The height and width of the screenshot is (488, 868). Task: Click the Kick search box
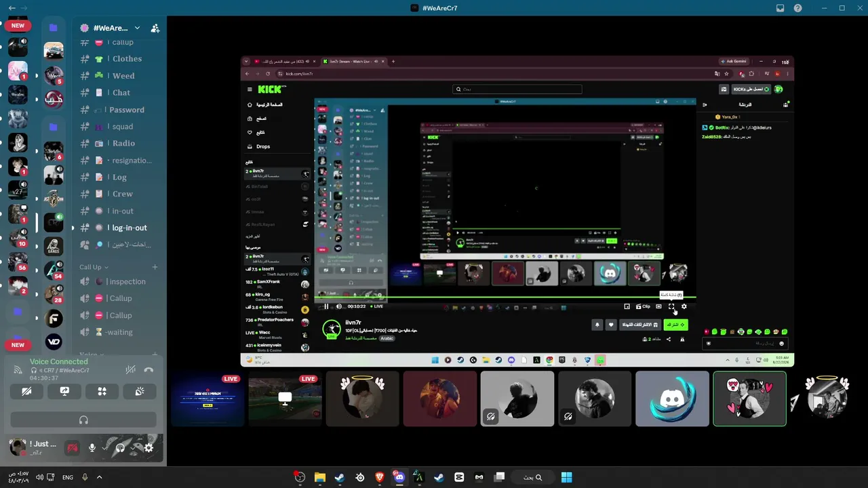tap(517, 89)
